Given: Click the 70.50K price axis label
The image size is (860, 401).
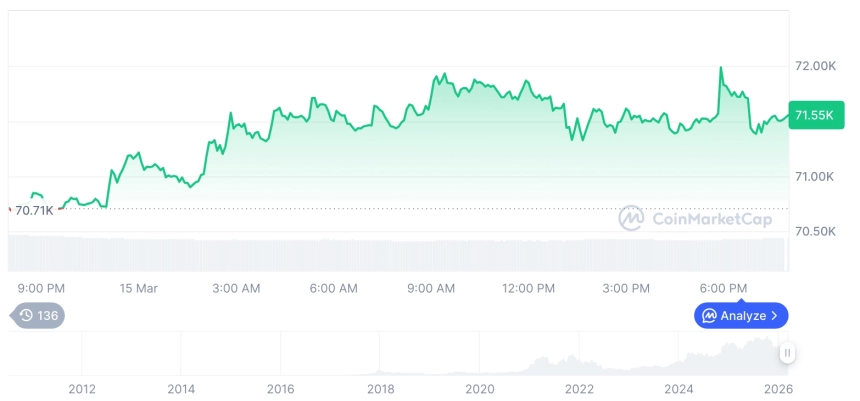Looking at the screenshot, I should coord(814,232).
